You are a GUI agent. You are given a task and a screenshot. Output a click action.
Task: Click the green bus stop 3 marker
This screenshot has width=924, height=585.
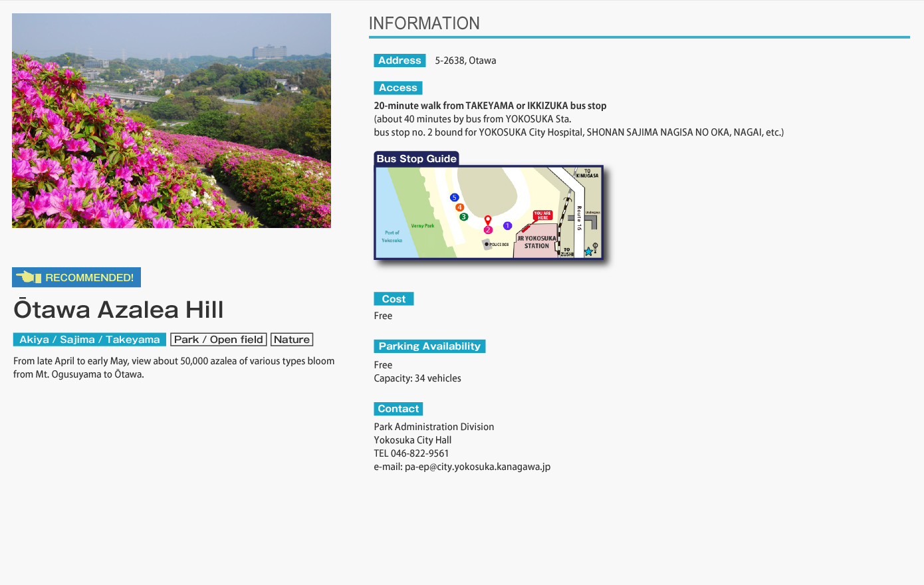click(x=464, y=217)
